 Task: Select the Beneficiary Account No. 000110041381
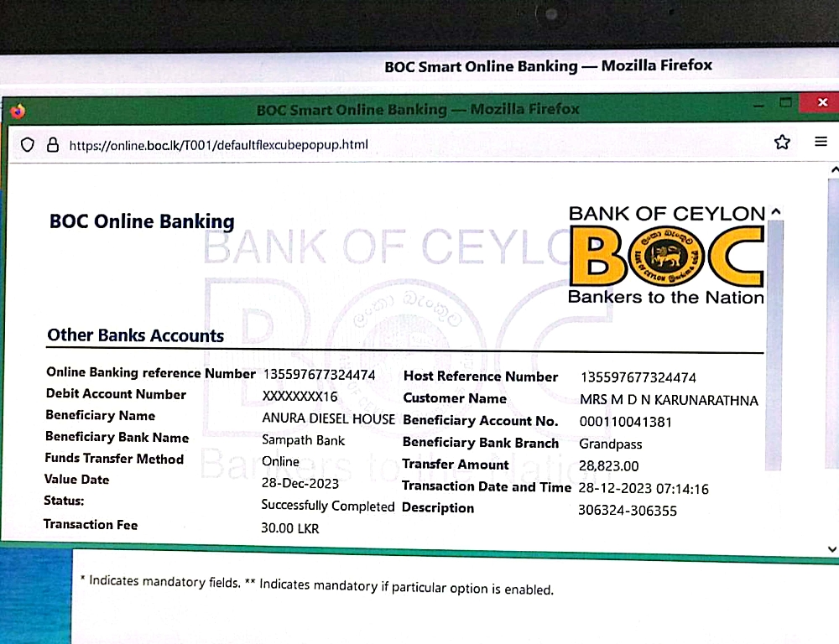(625, 422)
